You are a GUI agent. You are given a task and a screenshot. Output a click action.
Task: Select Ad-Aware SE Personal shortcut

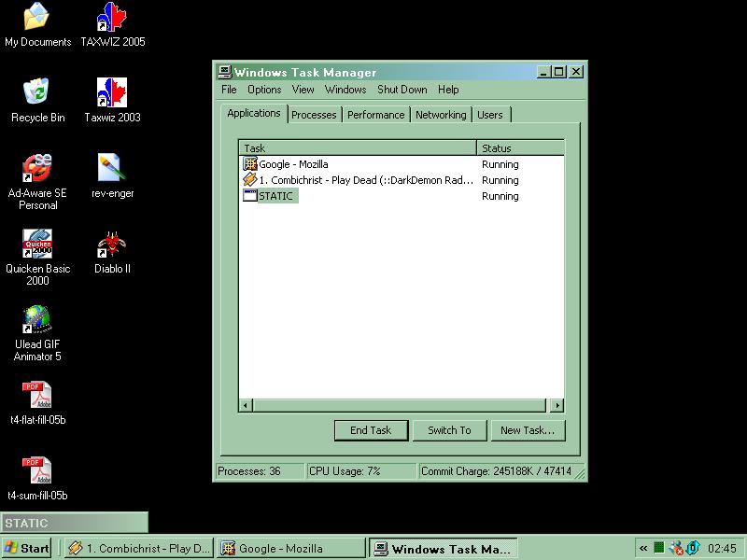[37, 182]
